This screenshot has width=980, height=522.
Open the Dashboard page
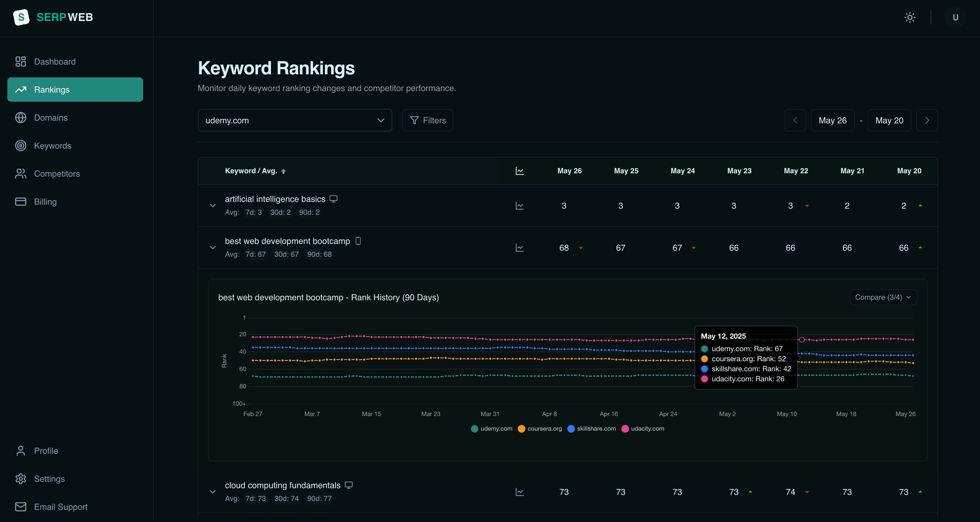pyautogui.click(x=75, y=62)
